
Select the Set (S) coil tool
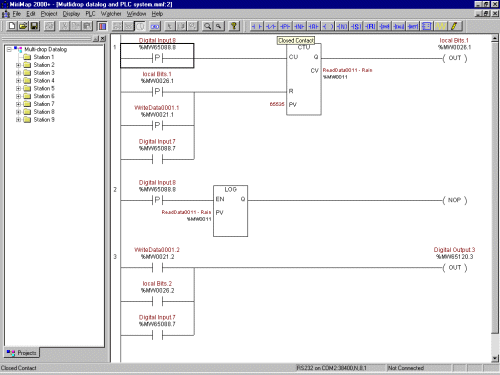tap(356, 26)
